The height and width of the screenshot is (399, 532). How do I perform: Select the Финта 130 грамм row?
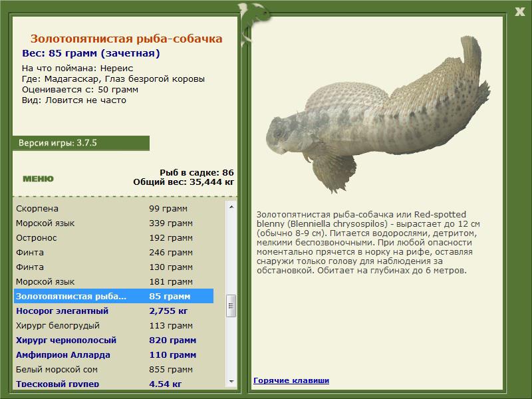coord(114,267)
